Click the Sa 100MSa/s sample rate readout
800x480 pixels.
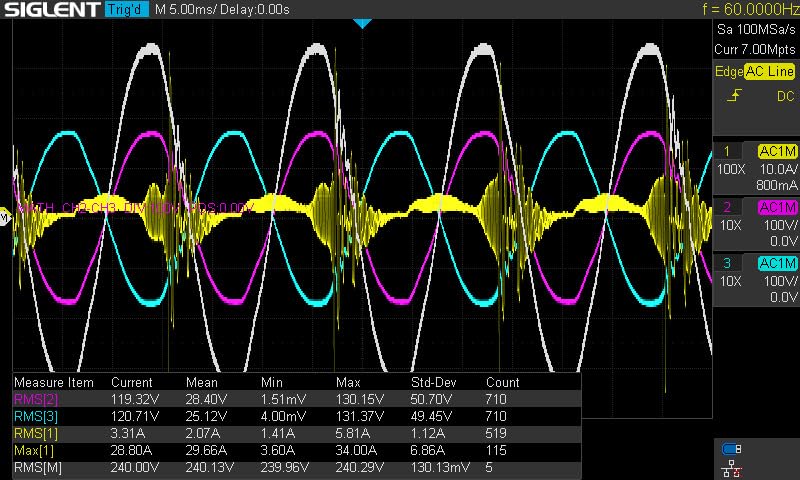point(756,30)
